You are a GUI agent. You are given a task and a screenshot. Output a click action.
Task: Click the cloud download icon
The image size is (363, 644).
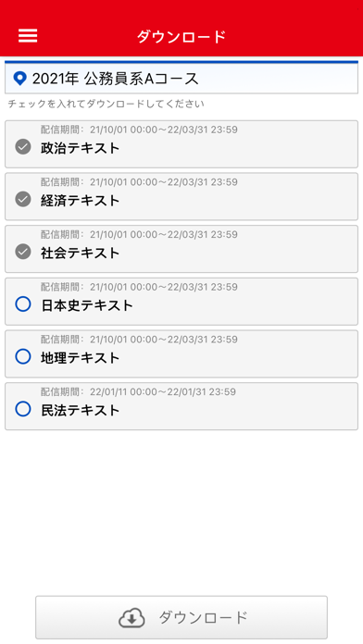pos(131,617)
